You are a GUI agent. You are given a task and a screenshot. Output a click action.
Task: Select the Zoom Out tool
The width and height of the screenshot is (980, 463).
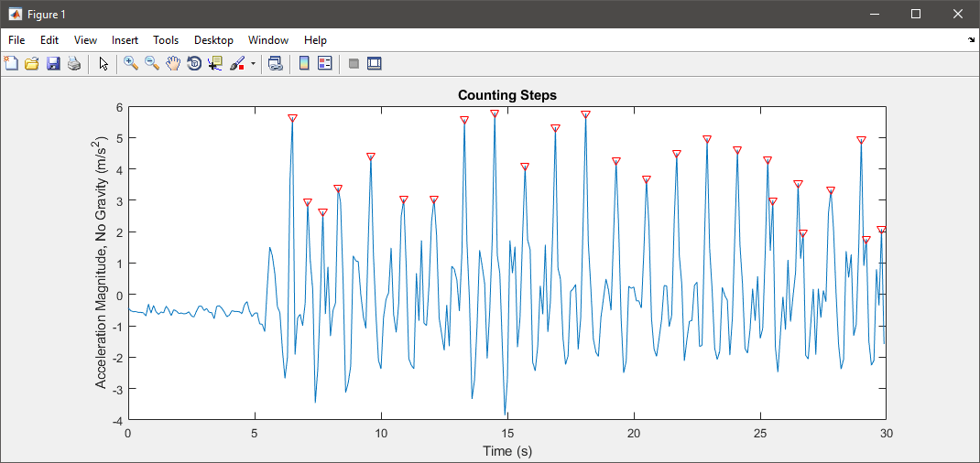152,64
